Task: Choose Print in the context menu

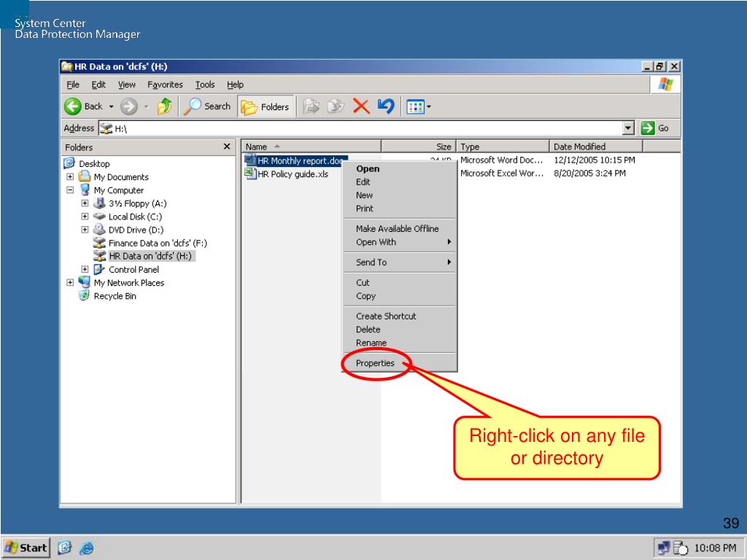Action: click(x=365, y=209)
